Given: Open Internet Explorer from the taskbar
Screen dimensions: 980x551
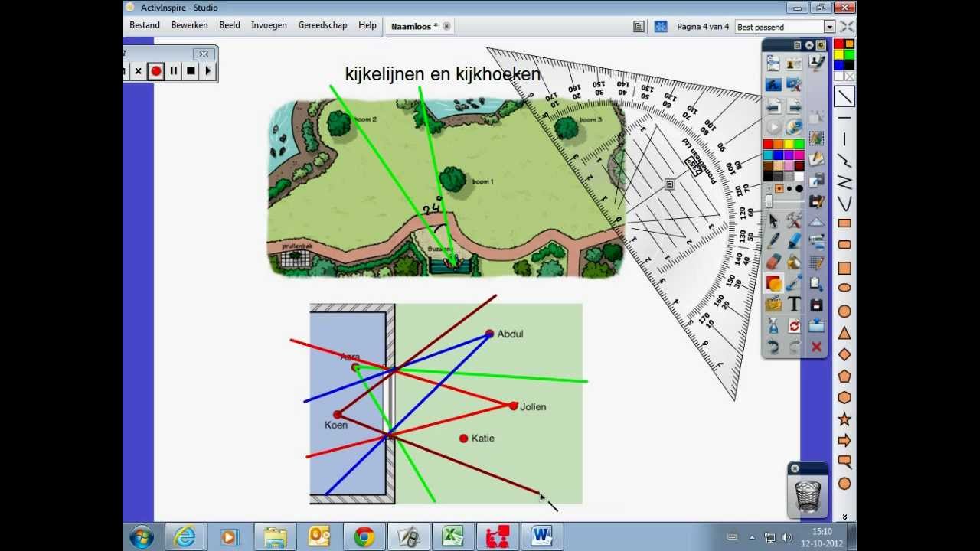Looking at the screenshot, I should (185, 537).
